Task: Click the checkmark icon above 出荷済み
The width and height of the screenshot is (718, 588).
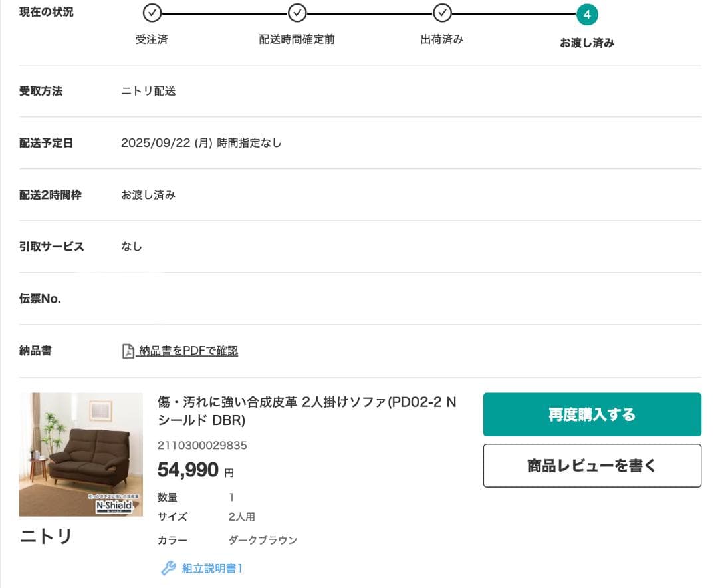Action: pyautogui.click(x=442, y=13)
